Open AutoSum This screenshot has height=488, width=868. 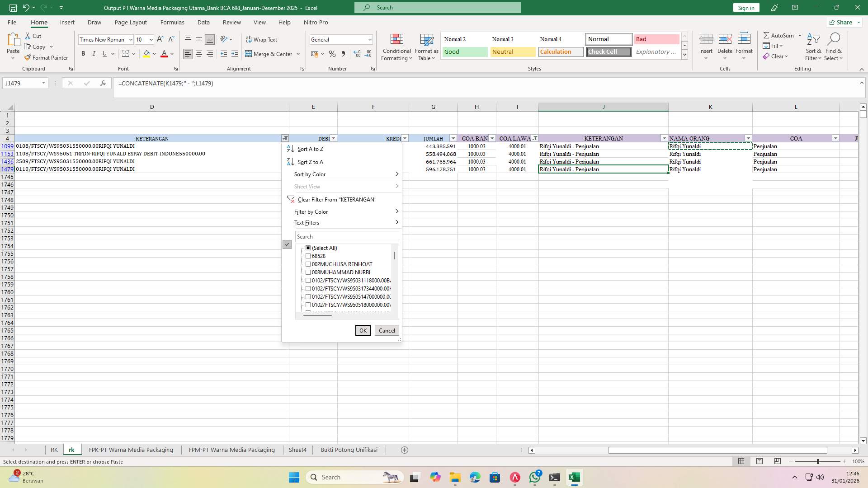coord(780,35)
